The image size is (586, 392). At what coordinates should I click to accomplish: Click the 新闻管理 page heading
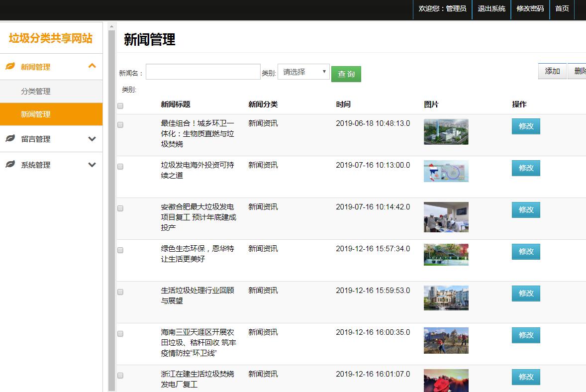[x=150, y=40]
